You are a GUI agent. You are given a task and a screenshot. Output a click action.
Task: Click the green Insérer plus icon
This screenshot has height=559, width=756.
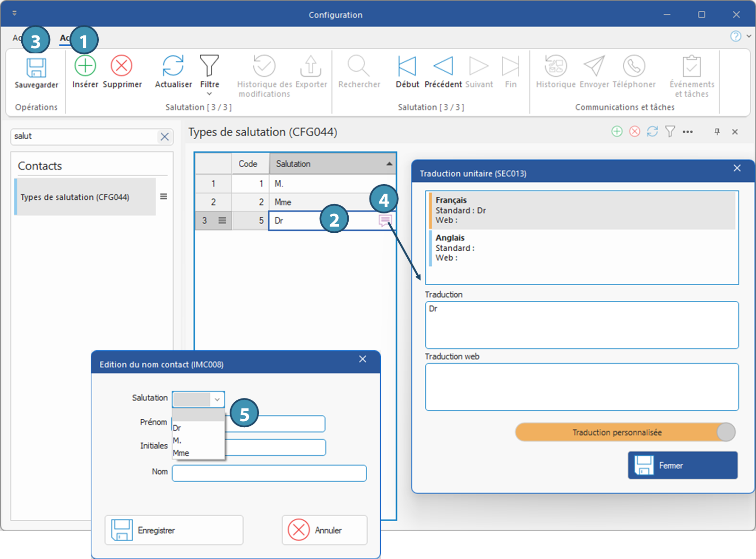tap(85, 66)
